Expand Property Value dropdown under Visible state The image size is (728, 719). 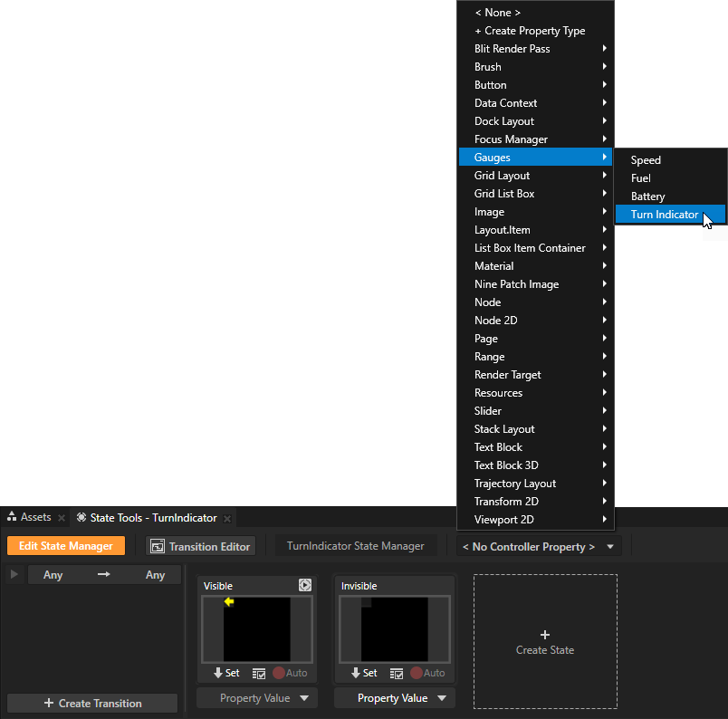point(257,698)
